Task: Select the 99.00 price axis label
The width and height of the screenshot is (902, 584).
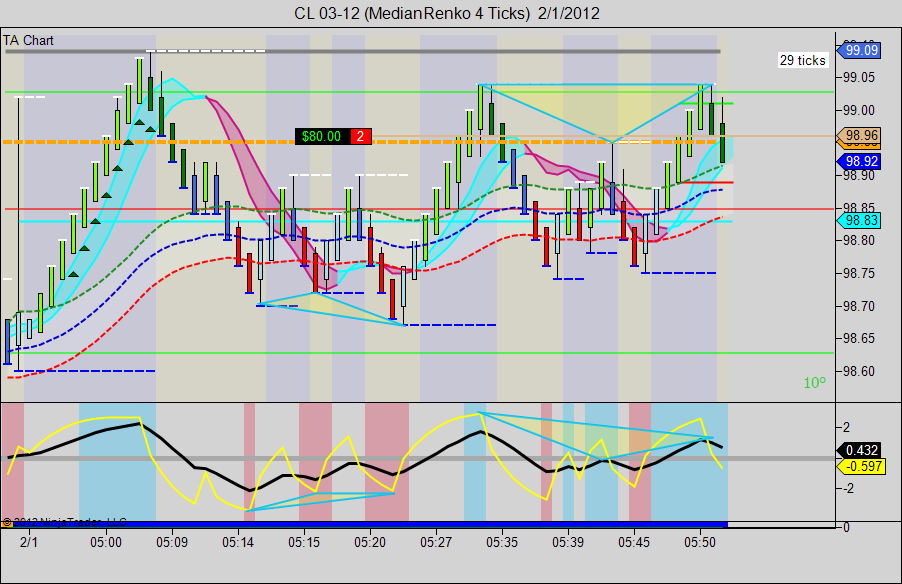Action: pyautogui.click(x=858, y=110)
